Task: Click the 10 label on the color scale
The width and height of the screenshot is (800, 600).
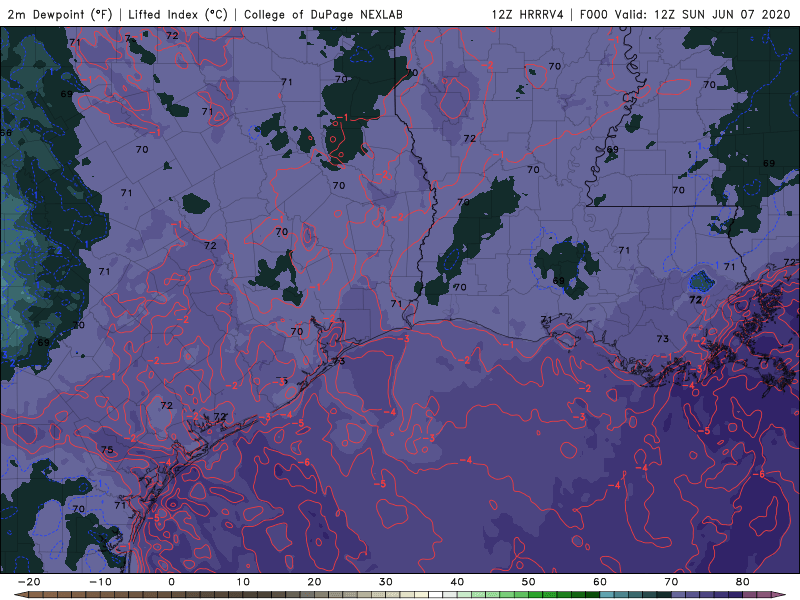Action: pos(243,582)
